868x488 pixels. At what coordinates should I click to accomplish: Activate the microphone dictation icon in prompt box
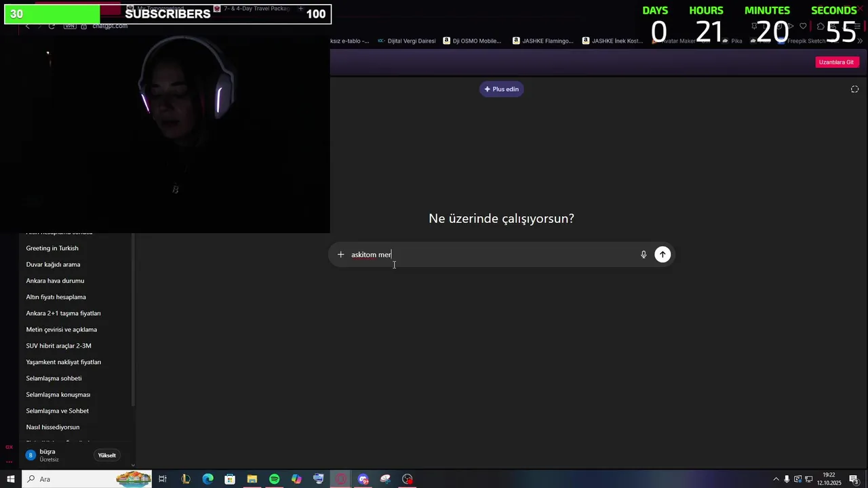644,255
